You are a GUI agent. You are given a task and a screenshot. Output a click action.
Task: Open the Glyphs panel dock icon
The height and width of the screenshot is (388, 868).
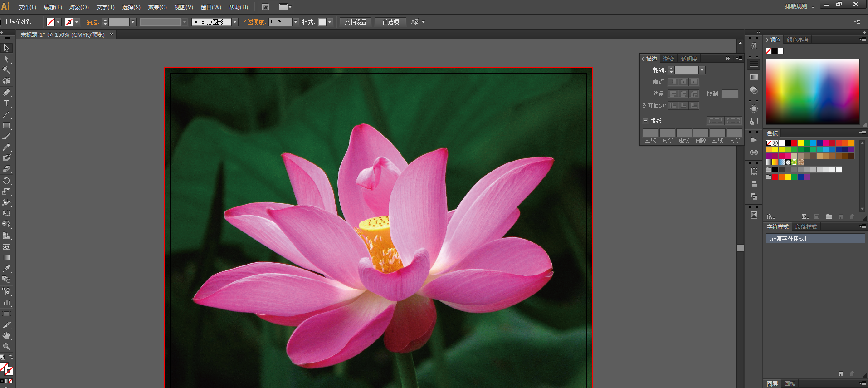pyautogui.click(x=754, y=46)
